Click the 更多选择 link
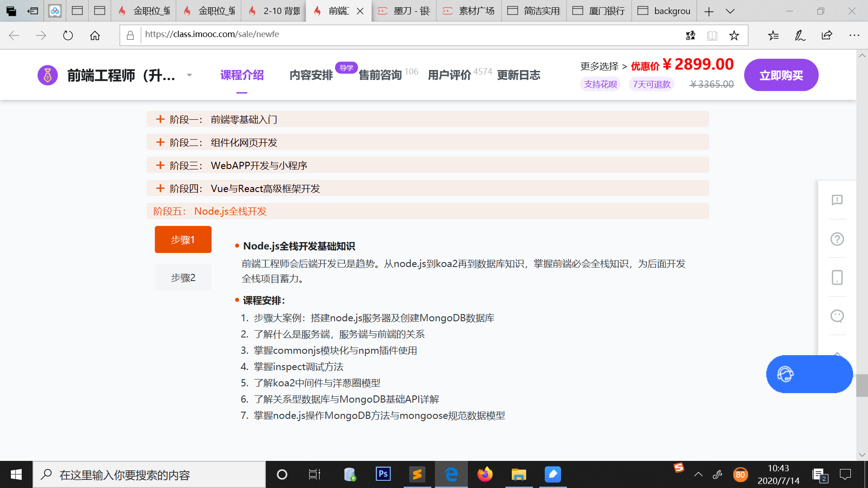 click(599, 66)
